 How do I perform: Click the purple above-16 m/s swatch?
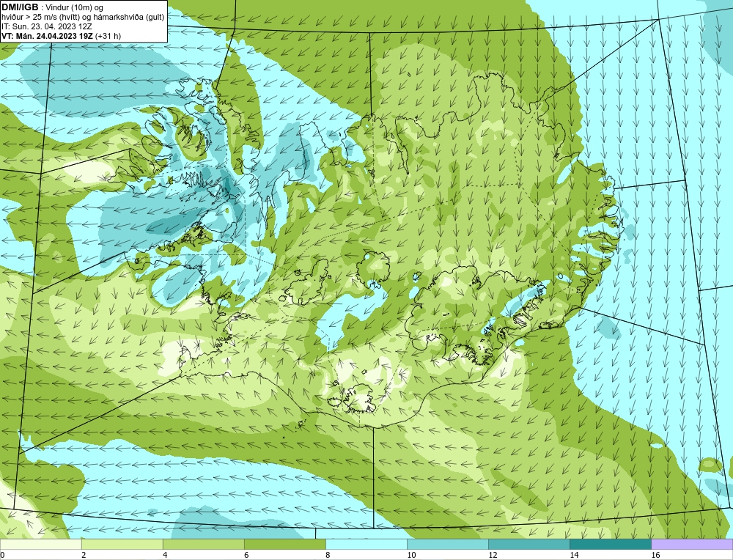click(692, 544)
